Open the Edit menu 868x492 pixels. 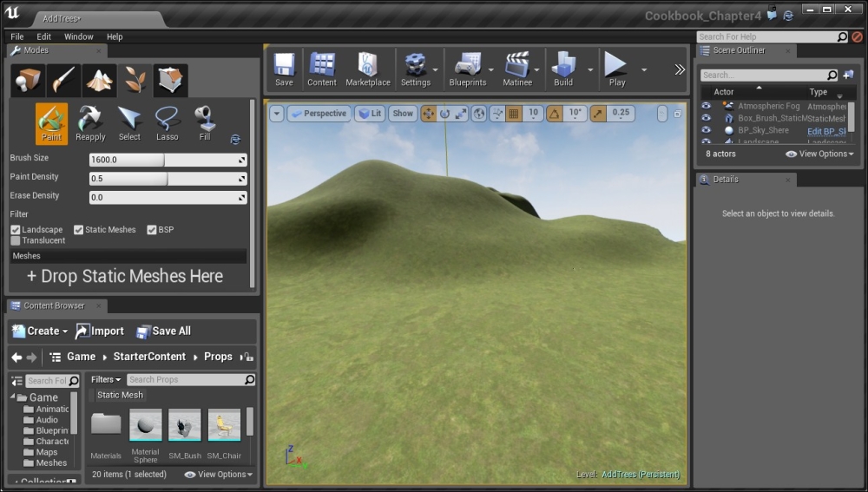[43, 36]
